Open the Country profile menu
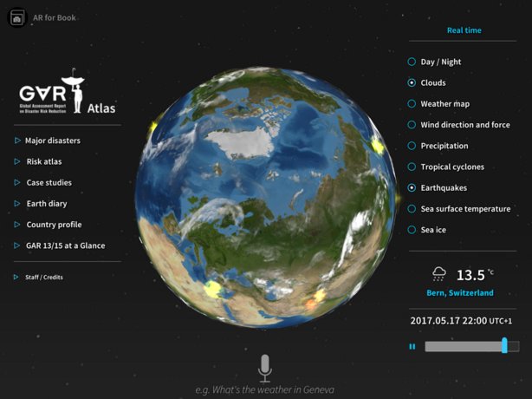 [55, 225]
